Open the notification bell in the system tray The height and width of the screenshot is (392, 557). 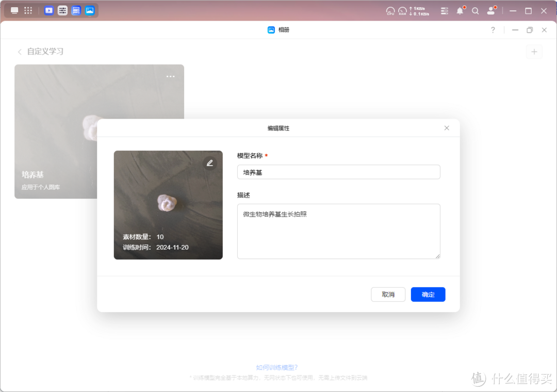click(x=460, y=10)
